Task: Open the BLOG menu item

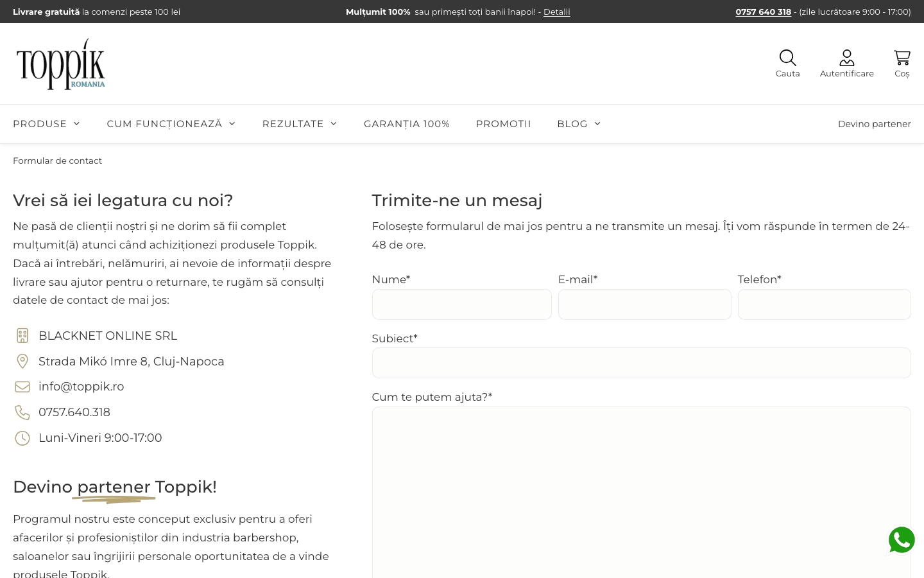Action: click(x=572, y=124)
